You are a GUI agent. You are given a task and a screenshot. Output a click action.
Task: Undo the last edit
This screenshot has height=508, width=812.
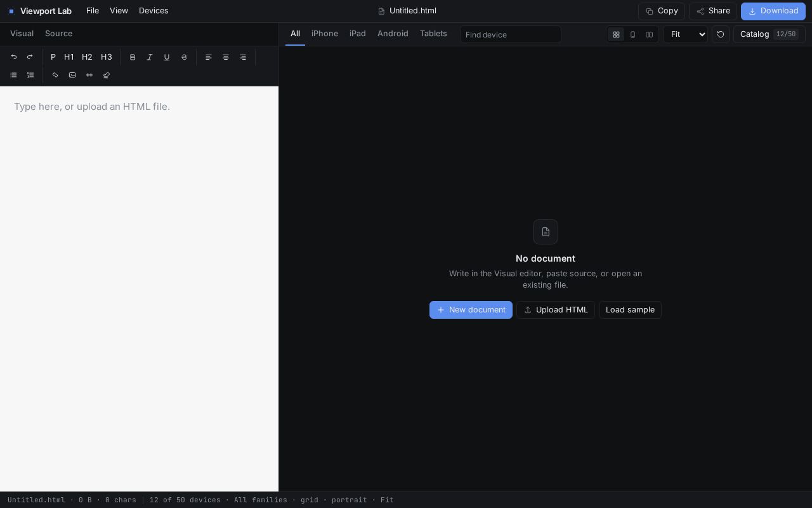[14, 57]
